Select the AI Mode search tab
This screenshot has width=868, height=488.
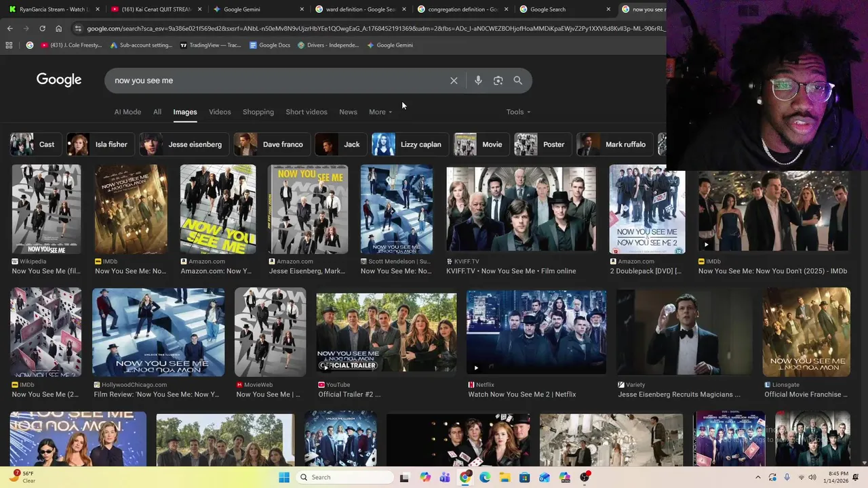(x=127, y=112)
